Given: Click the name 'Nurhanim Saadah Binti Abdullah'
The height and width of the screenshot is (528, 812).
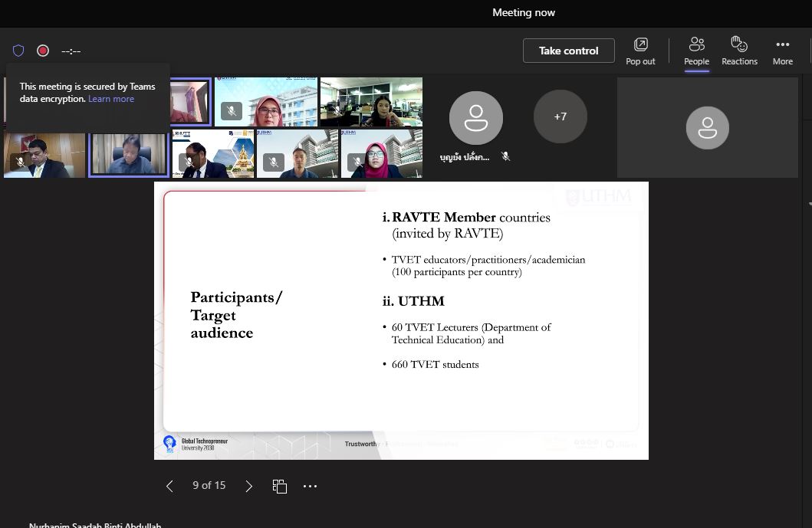Looking at the screenshot, I should 95,524.
